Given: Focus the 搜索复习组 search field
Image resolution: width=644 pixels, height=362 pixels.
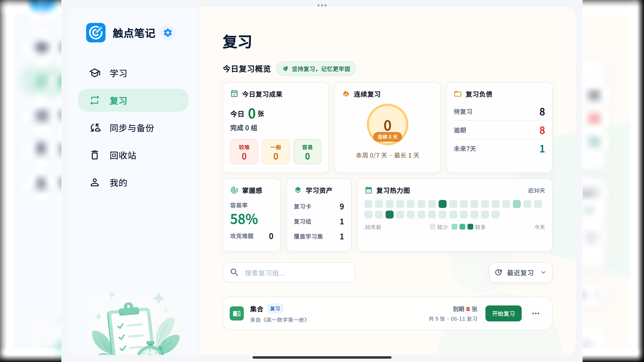Looking at the screenshot, I should (x=289, y=273).
